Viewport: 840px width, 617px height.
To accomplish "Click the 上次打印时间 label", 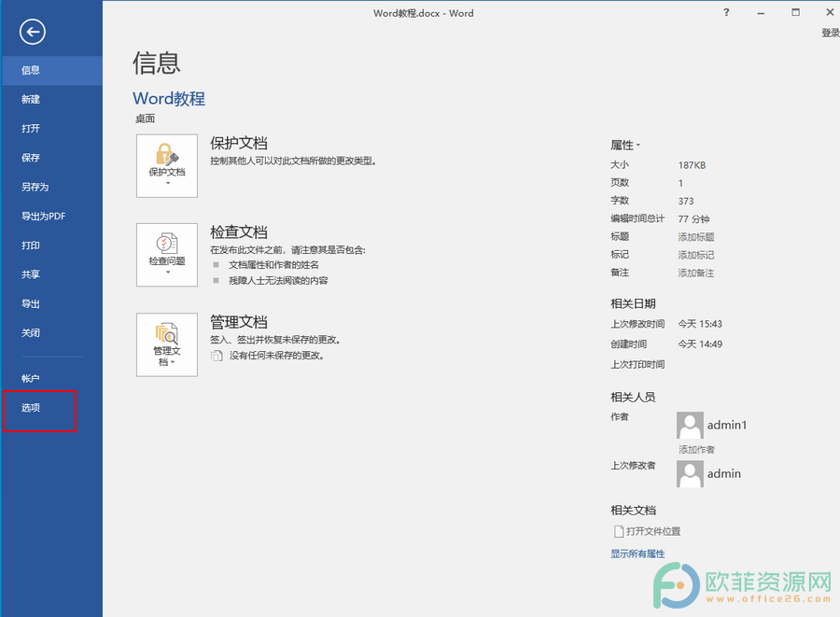I will [x=637, y=365].
